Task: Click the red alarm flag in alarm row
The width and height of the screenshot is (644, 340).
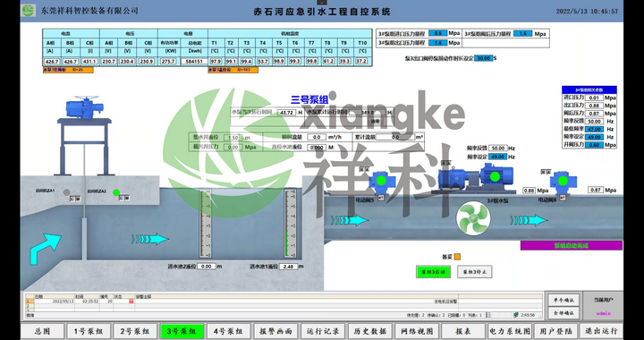Action: tap(131, 302)
